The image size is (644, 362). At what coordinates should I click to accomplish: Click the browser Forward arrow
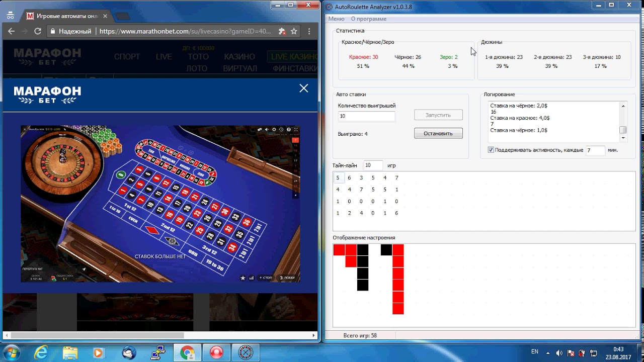[24, 31]
